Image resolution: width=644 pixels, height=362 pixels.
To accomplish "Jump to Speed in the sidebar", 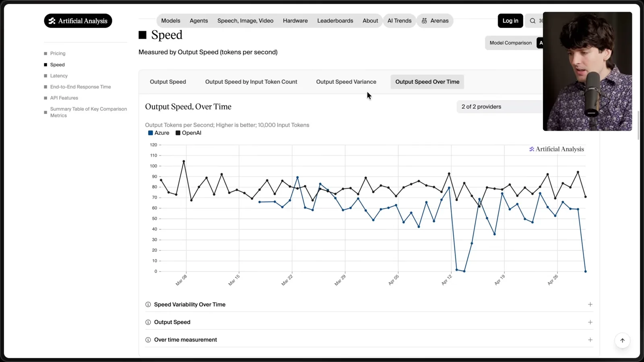I will coord(57,65).
